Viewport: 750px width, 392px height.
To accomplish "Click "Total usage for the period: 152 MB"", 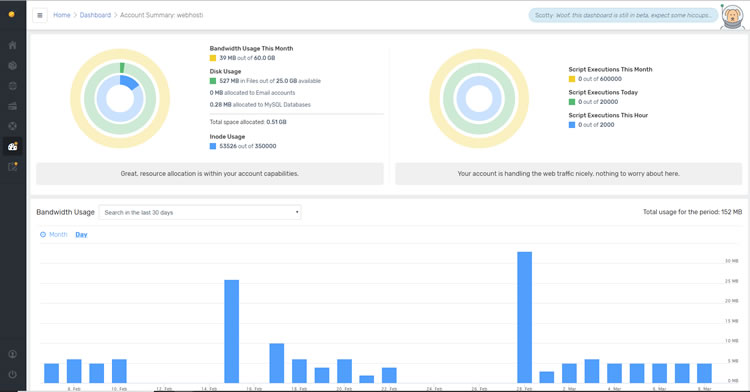I will [692, 212].
